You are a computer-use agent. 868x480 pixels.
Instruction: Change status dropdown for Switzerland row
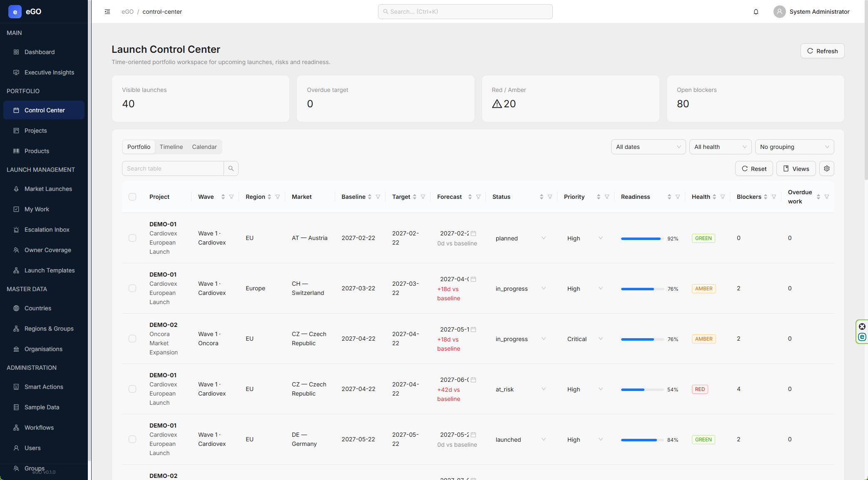click(520, 289)
